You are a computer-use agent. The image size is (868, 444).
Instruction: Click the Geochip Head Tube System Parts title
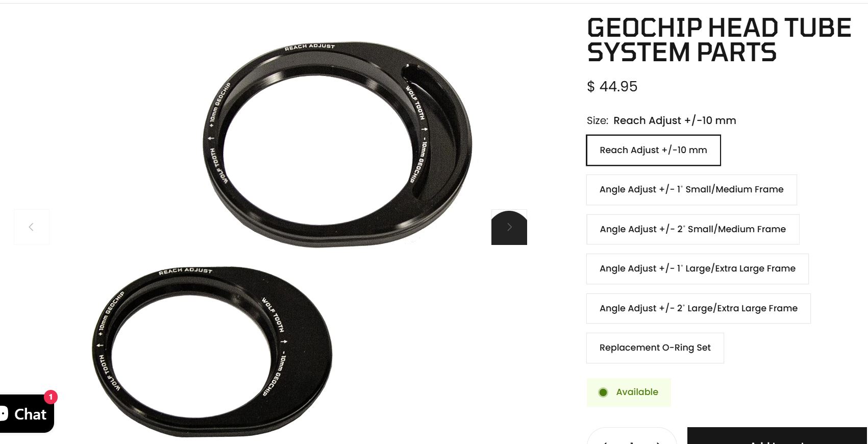(x=719, y=40)
